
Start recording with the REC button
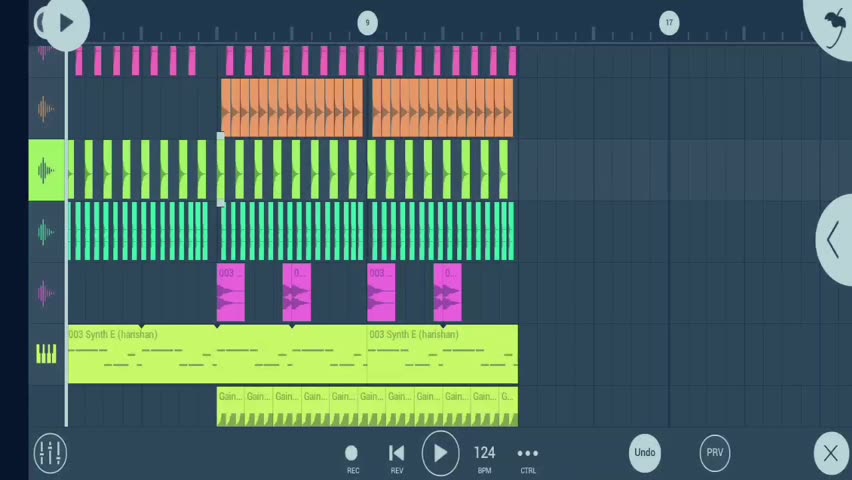pos(352,458)
